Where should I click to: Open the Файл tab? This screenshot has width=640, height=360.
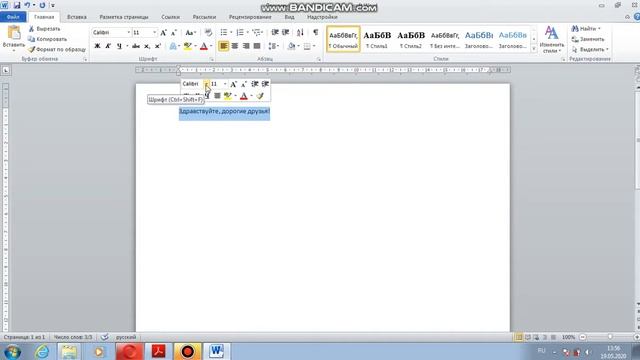13,17
